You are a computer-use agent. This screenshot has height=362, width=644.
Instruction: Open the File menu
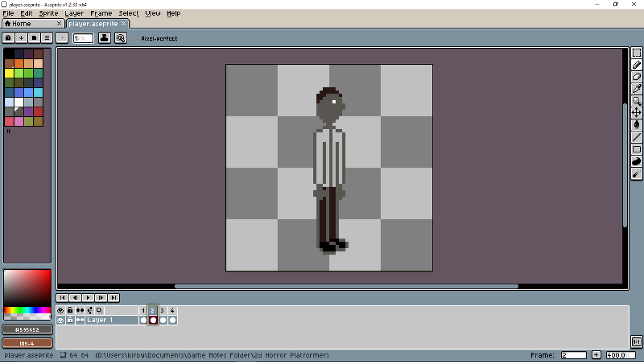coord(8,13)
